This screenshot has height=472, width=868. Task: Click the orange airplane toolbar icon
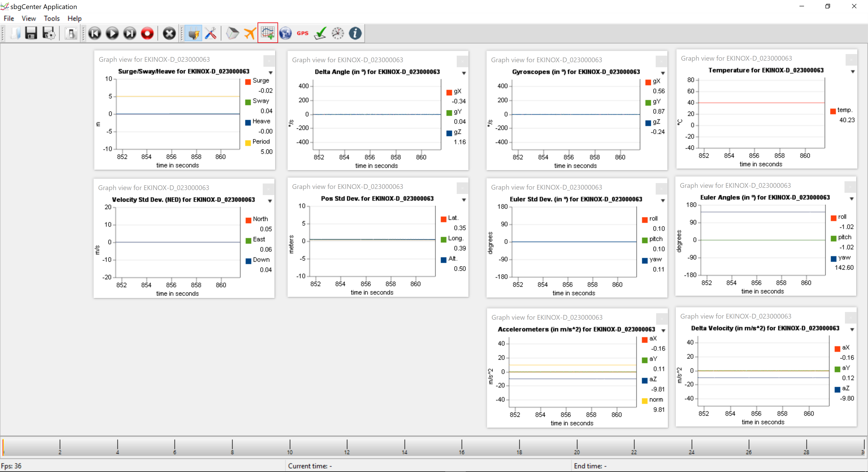tap(250, 33)
